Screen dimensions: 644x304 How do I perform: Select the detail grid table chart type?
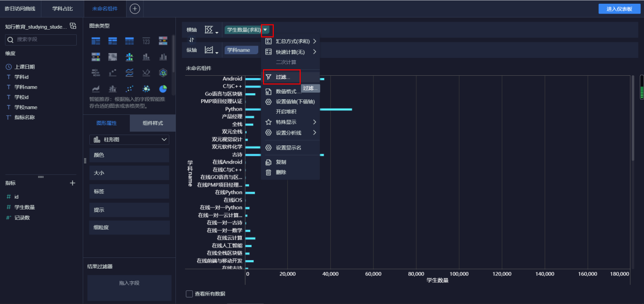pyautogui.click(x=129, y=41)
